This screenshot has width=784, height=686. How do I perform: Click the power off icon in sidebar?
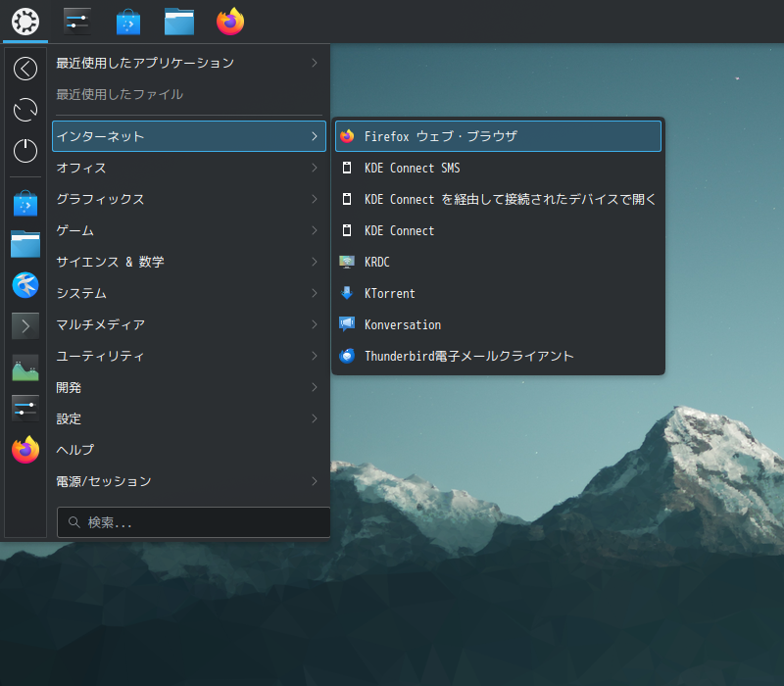[25, 151]
